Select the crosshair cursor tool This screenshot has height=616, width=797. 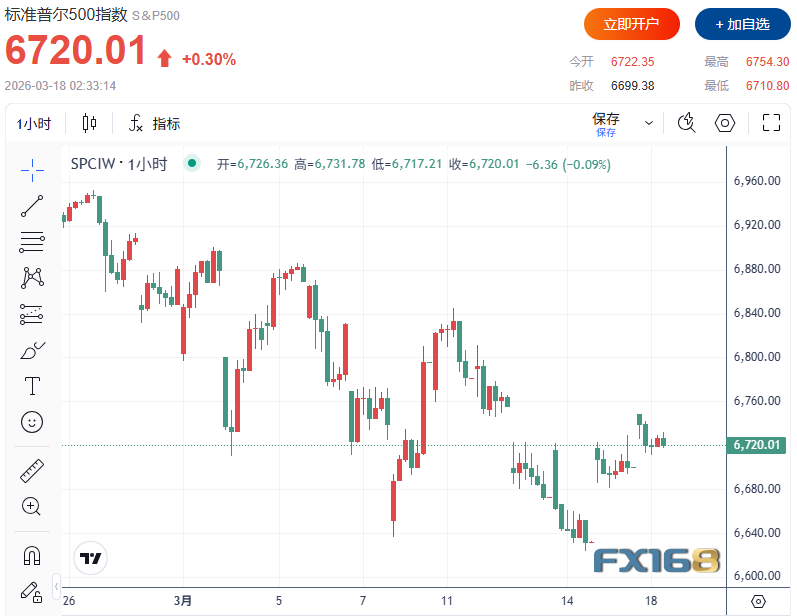coord(32,169)
